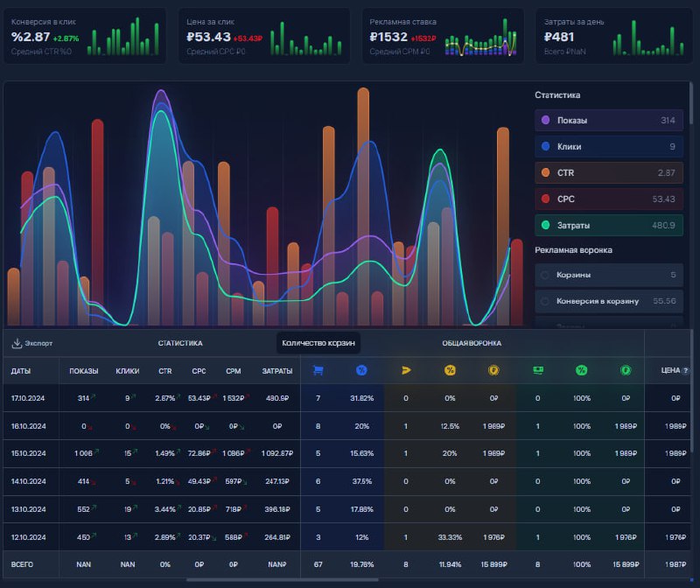Click the blue percent conversion icon
Screen dimensions: 700x588
point(361,370)
